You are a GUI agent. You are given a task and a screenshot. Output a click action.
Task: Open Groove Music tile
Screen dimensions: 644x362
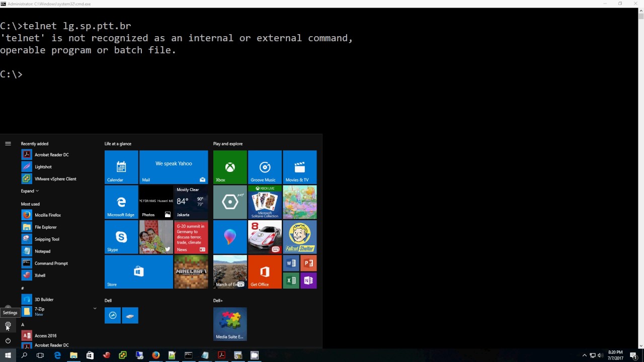(x=265, y=167)
